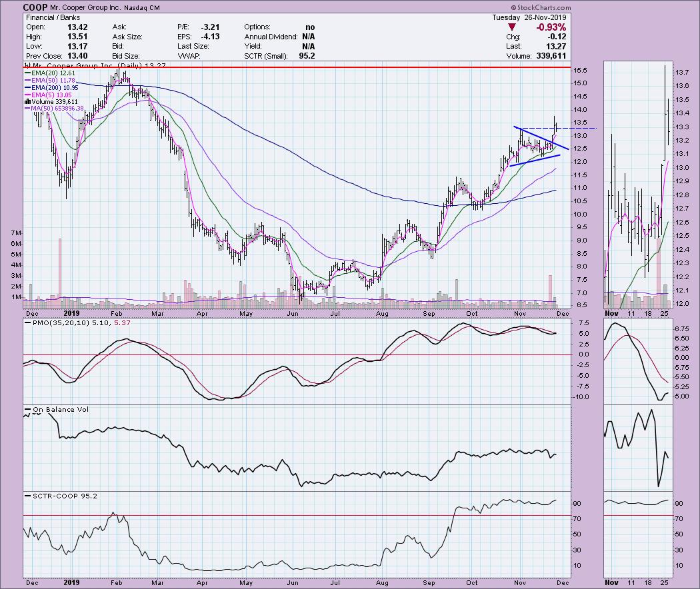Click the 15.5 price axis label
The width and height of the screenshot is (700, 589).
(x=581, y=71)
